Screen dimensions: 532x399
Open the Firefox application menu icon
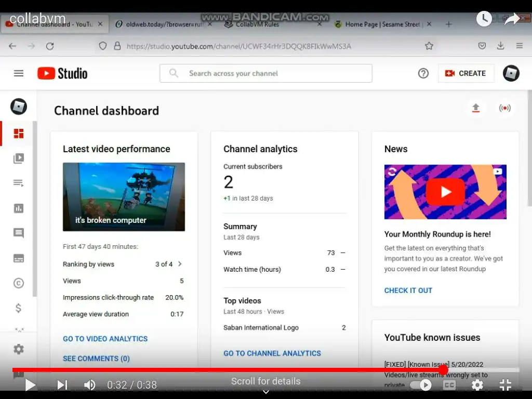(520, 46)
